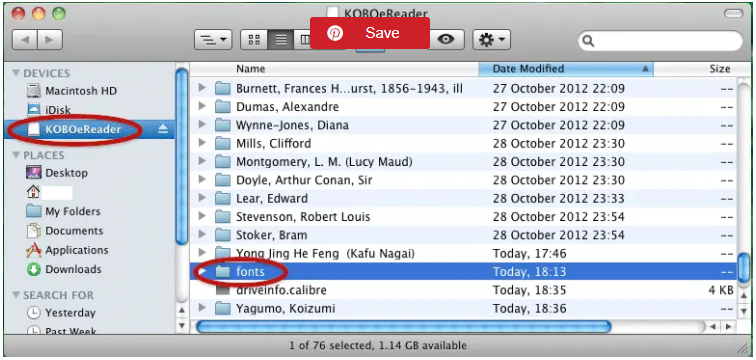Expand the Mills, Clifford folder
756x360 pixels.
[x=202, y=143]
